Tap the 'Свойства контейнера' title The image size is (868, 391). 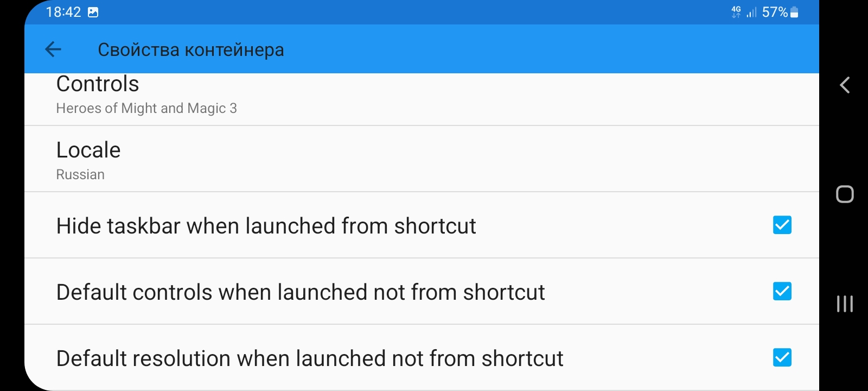click(x=191, y=49)
